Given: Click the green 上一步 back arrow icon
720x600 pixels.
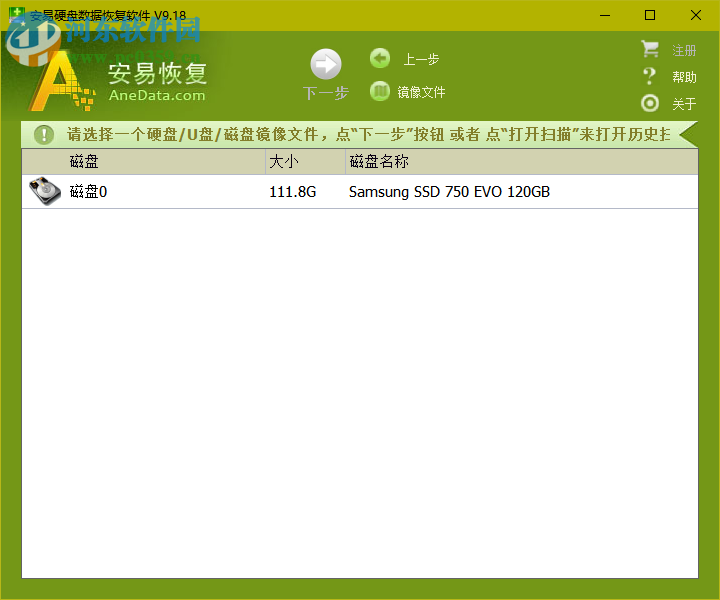Looking at the screenshot, I should pyautogui.click(x=380, y=58).
